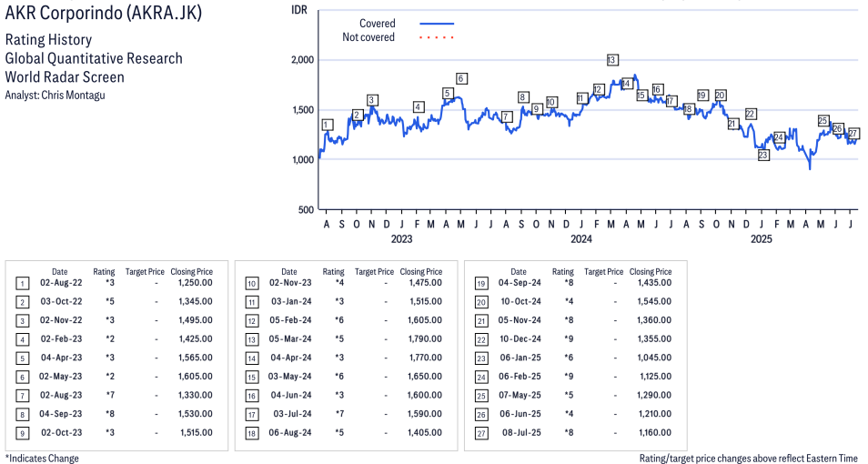Click the blue Covered line sample in legend
868x464 pixels.
click(x=437, y=24)
